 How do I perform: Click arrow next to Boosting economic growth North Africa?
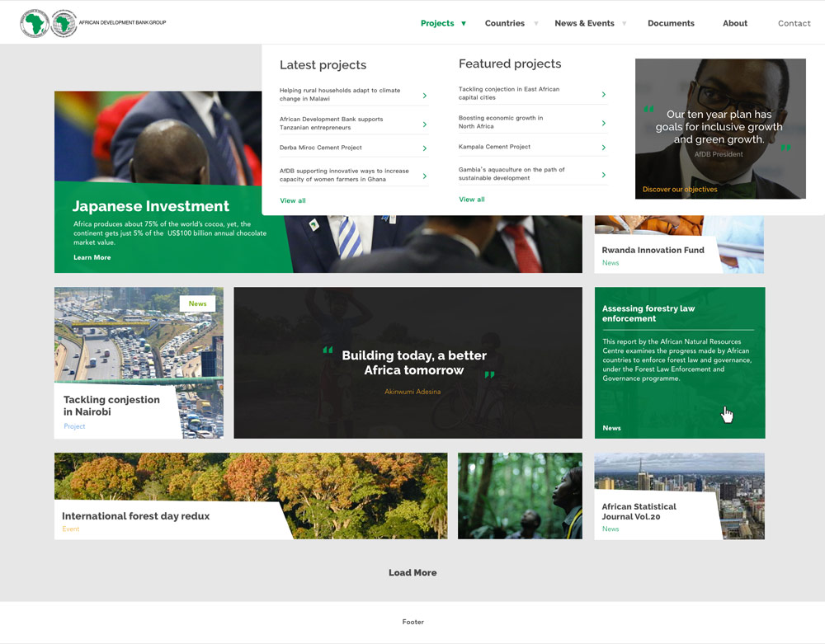(x=604, y=123)
